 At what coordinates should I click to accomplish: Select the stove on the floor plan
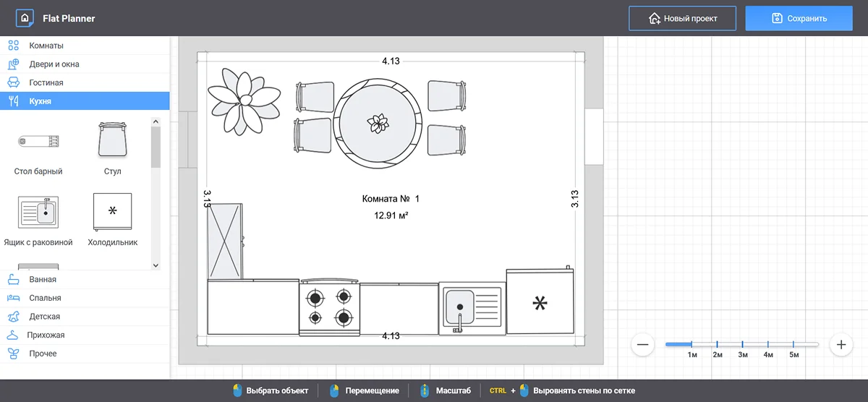(x=329, y=307)
